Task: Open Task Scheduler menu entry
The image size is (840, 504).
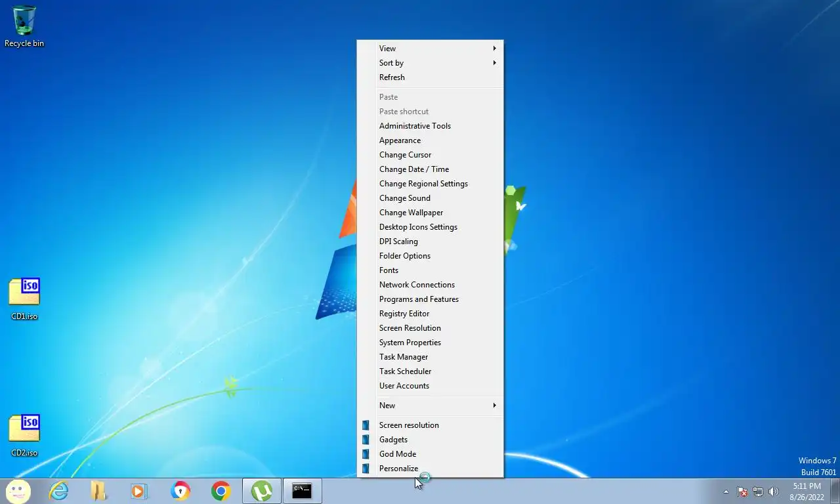Action: [430, 371]
